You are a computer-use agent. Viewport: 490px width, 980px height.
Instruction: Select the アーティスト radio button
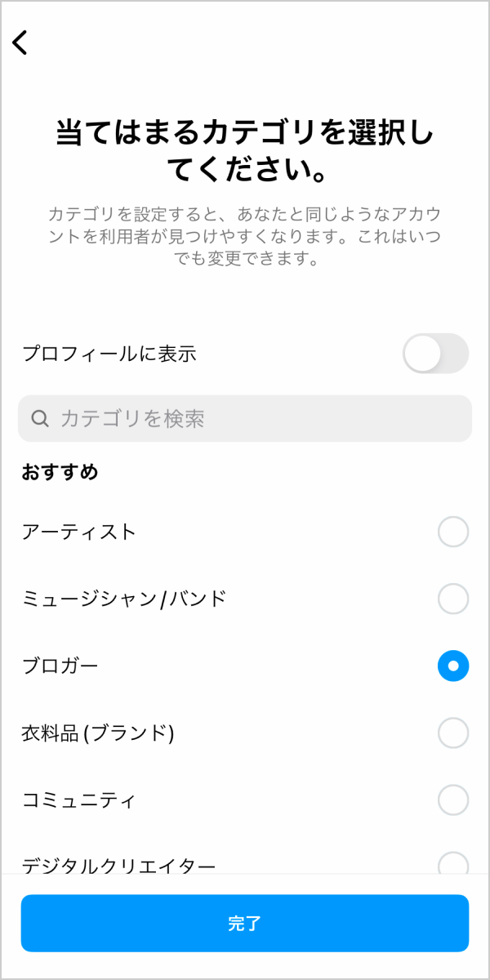click(453, 532)
